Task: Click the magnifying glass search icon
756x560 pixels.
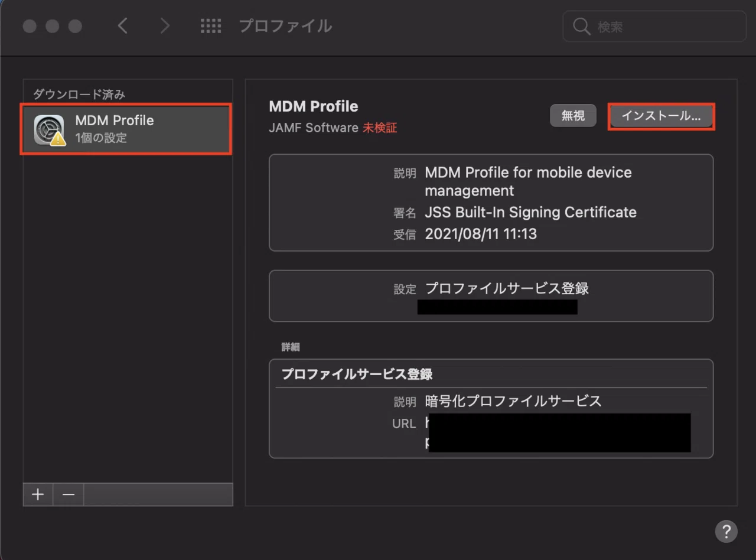Action: pyautogui.click(x=582, y=27)
